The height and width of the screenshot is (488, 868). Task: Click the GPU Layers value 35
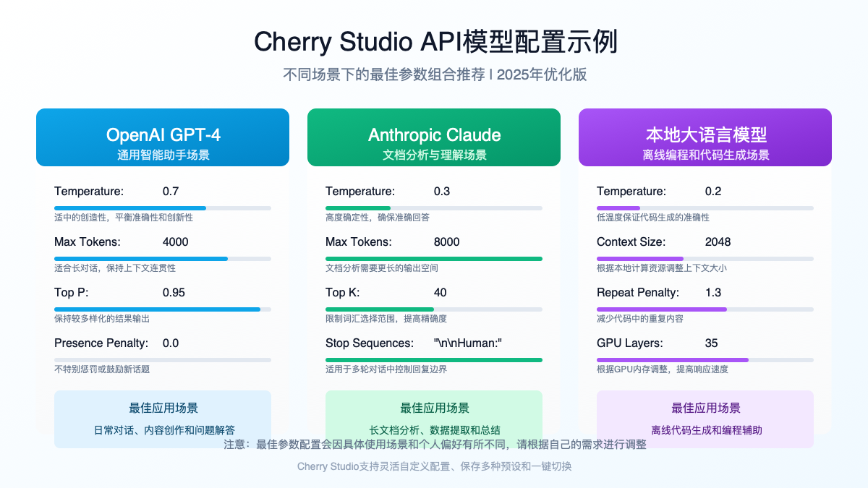point(712,343)
